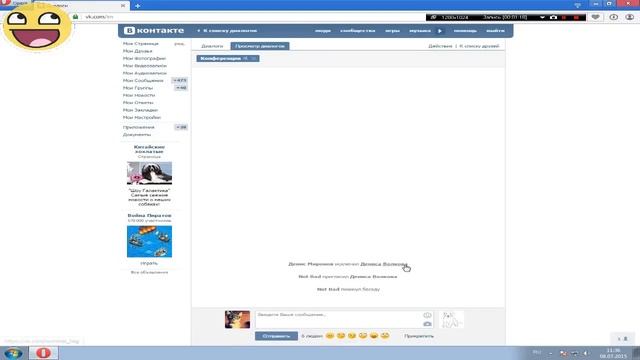Click the 'Отправить' send button
This screenshot has width=640, height=360.
coord(276,336)
